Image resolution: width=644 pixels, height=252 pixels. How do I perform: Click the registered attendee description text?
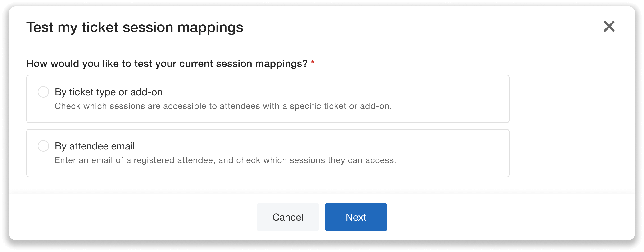(x=225, y=160)
